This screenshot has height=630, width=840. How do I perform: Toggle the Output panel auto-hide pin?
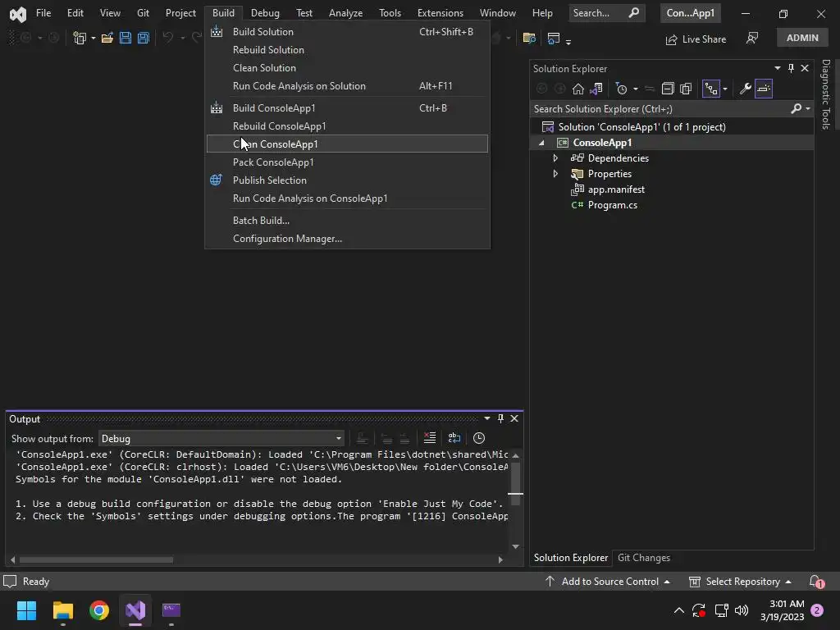coord(500,418)
